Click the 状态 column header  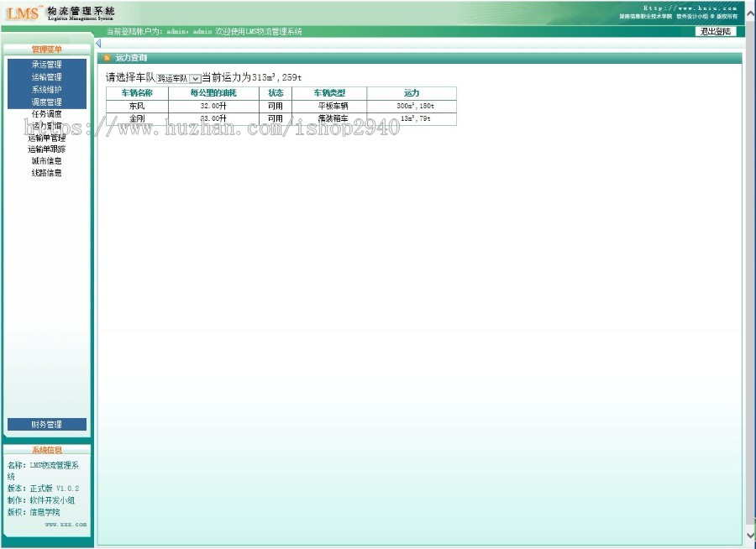tap(276, 93)
